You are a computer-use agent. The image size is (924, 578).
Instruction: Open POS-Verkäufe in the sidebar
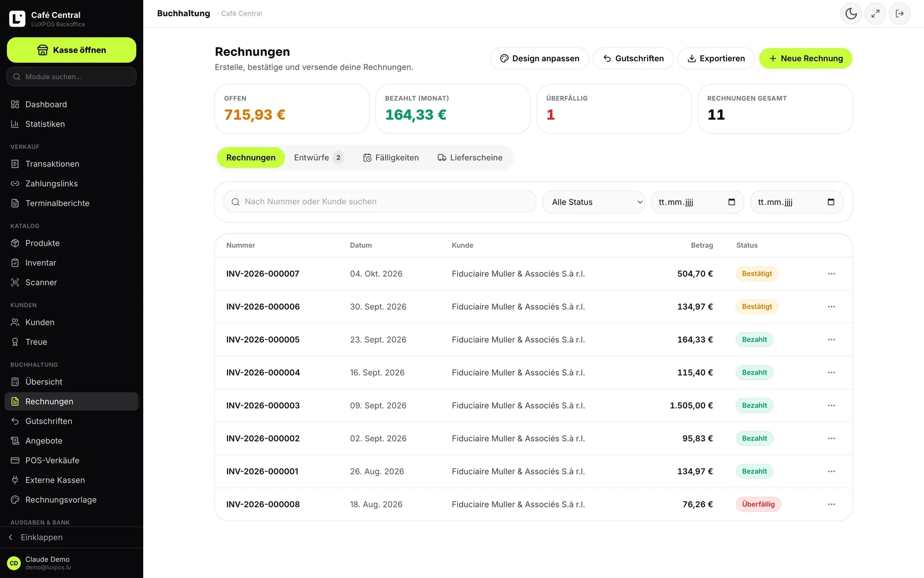[72, 461]
